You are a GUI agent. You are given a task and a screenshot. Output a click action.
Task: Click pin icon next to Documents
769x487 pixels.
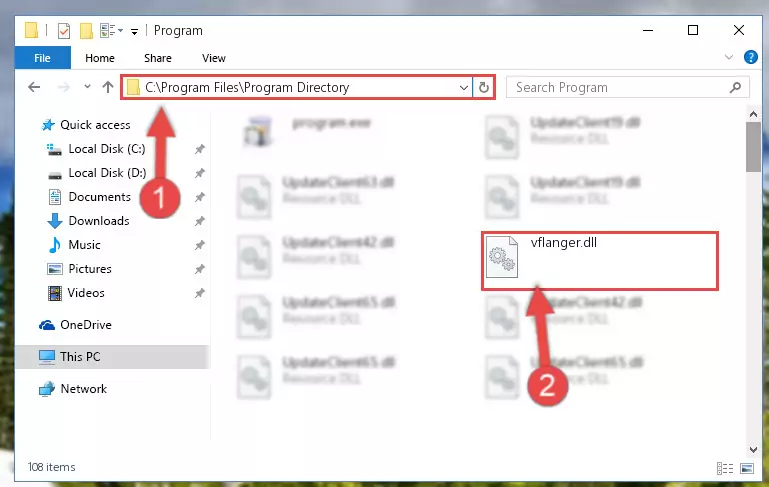point(200,197)
